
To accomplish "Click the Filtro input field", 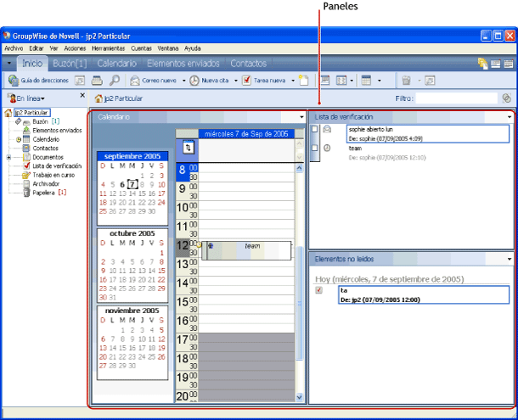I will pyautogui.click(x=456, y=98).
